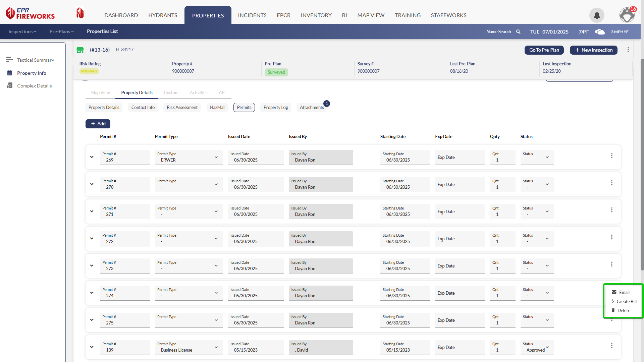The width and height of the screenshot is (644, 362).
Task: Click the vertical page scrollbar
Action: click(642, 164)
